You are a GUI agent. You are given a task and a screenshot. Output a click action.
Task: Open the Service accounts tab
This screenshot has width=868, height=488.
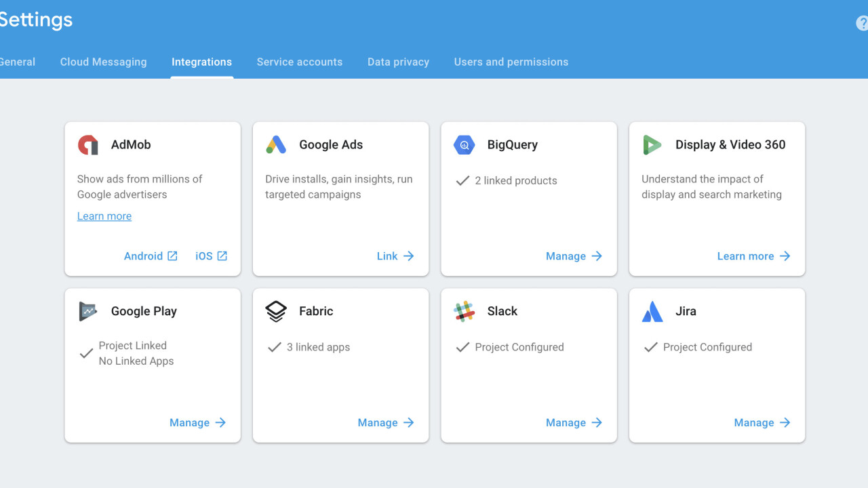(x=299, y=62)
